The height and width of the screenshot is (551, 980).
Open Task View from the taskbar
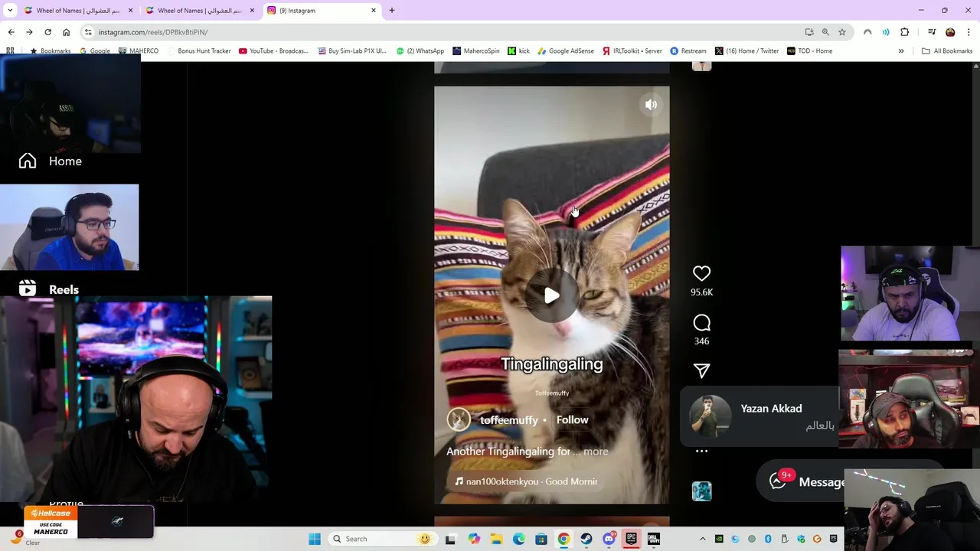pyautogui.click(x=450, y=539)
